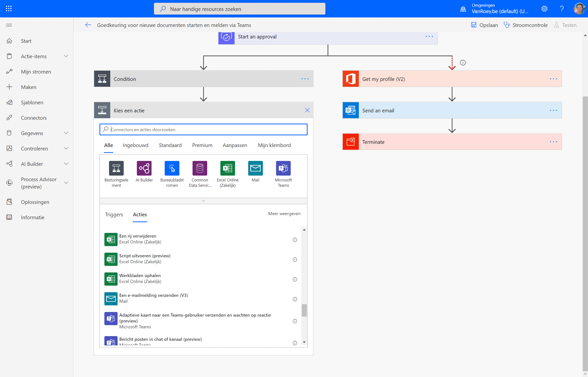Focus the Connectors en acties doorzoeken field
588x377 pixels.
[203, 129]
